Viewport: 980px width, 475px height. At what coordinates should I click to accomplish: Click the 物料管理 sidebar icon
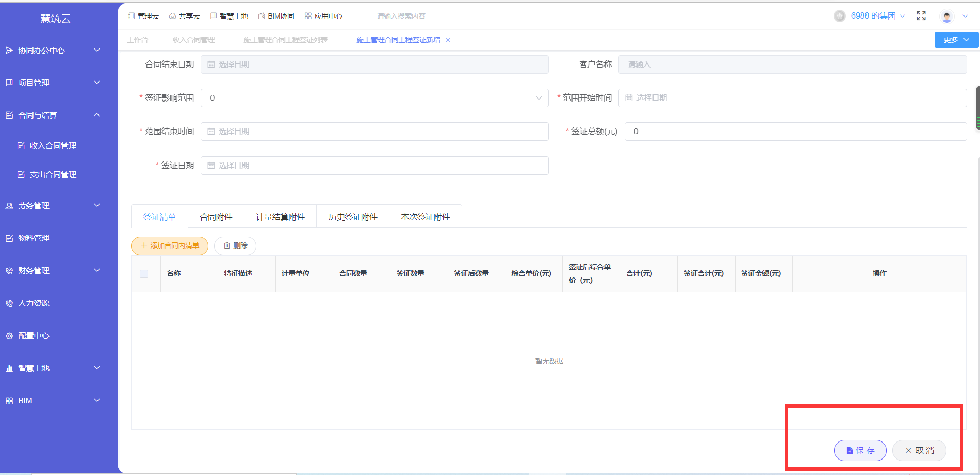pos(9,238)
